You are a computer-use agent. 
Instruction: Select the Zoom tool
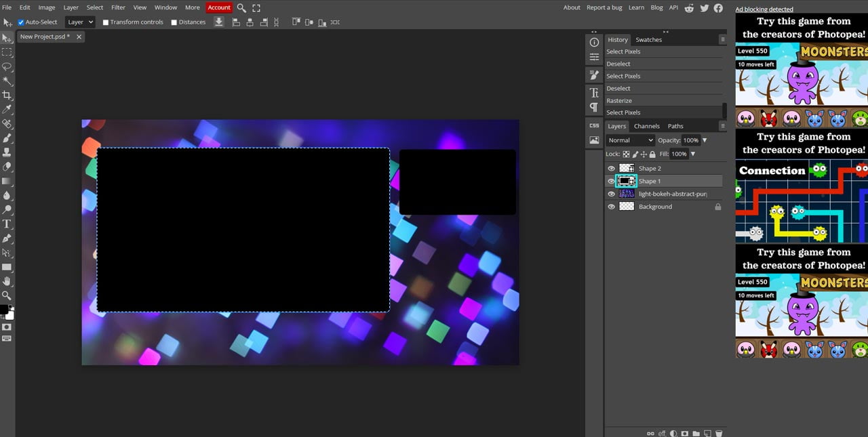tap(7, 295)
